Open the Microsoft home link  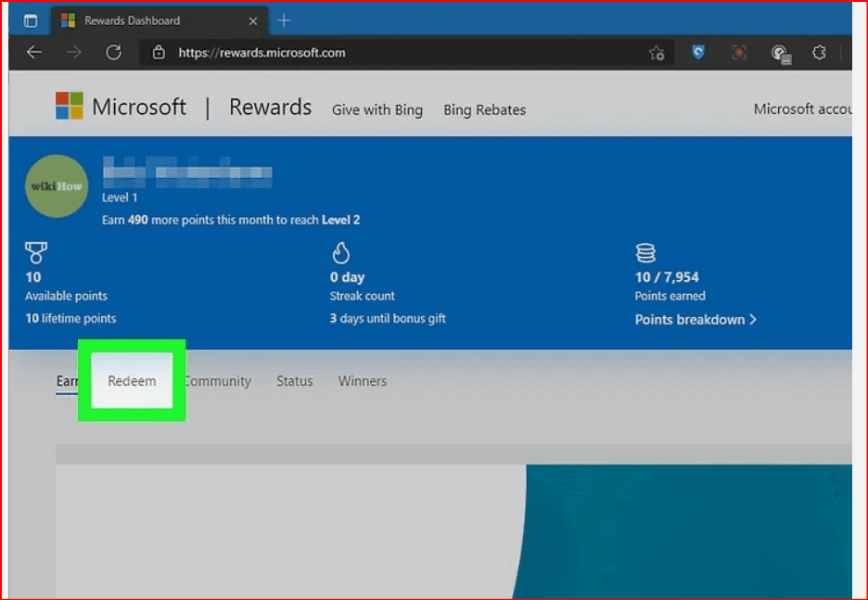click(x=139, y=107)
